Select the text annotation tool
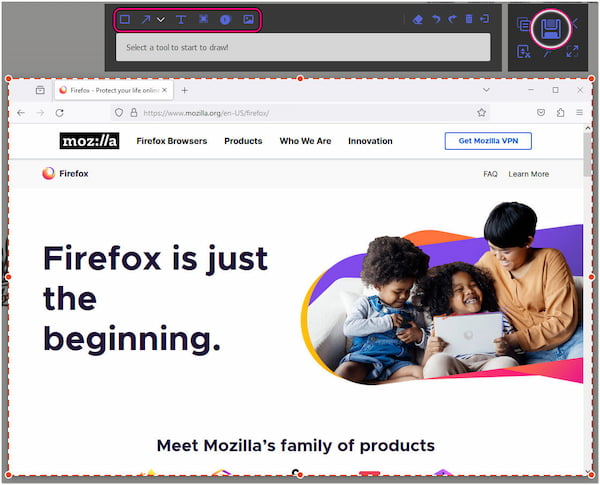This screenshot has height=485, width=600. (181, 19)
